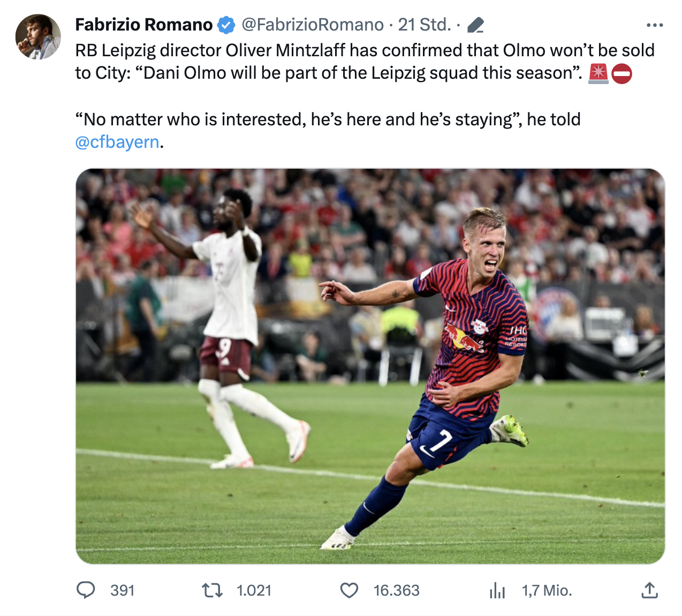The width and height of the screenshot is (682, 616).
Task: Like the tweet with heart icon
Action: click(349, 590)
